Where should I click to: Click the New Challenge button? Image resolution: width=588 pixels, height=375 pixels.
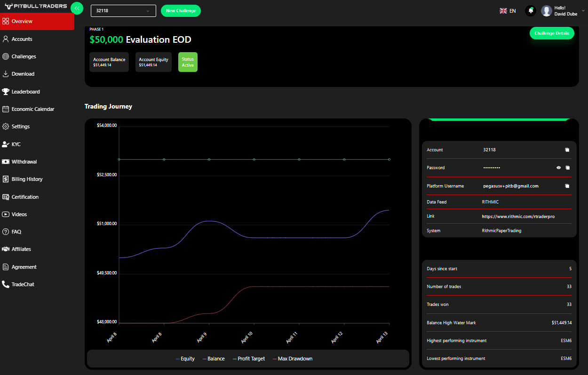click(181, 11)
